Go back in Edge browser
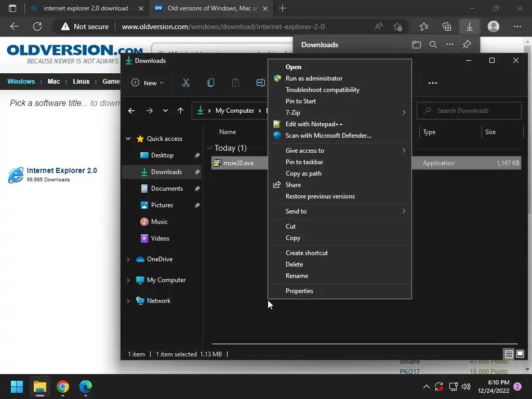The image size is (532, 399). tap(14, 26)
